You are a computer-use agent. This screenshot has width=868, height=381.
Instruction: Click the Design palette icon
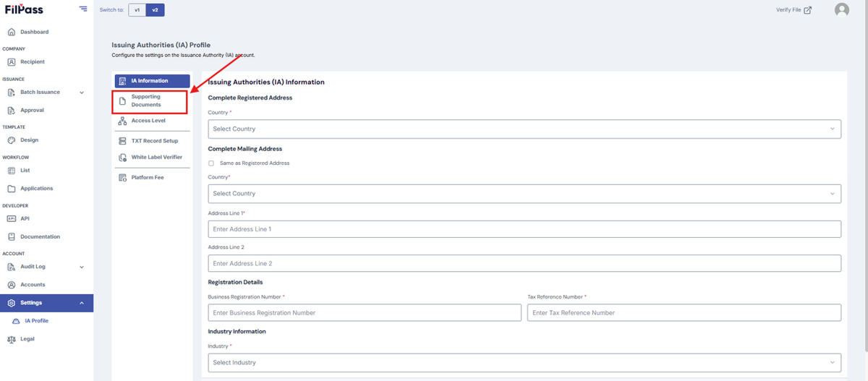(x=12, y=140)
